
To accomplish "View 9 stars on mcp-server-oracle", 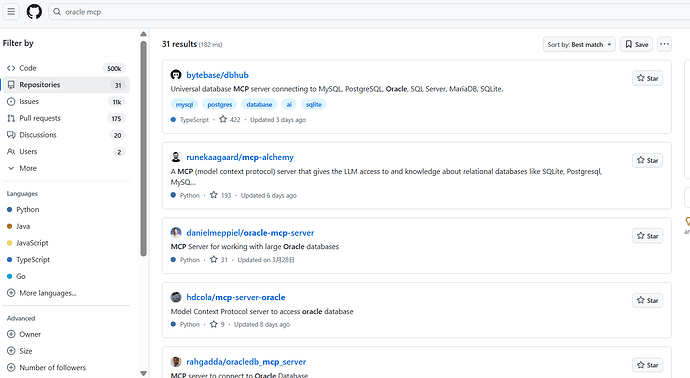I will 217,325.
